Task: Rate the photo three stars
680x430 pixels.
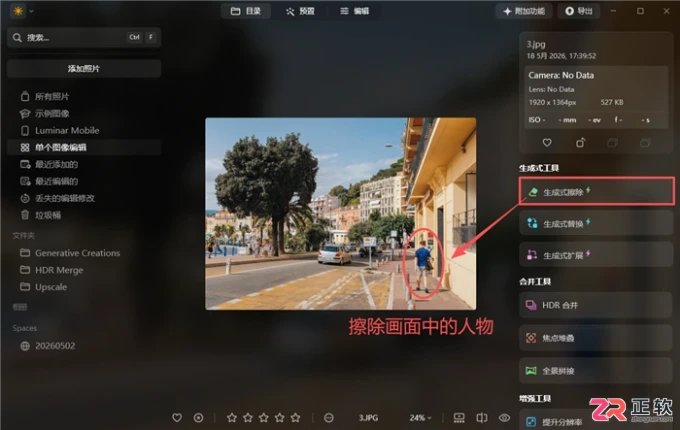Action: [264, 418]
